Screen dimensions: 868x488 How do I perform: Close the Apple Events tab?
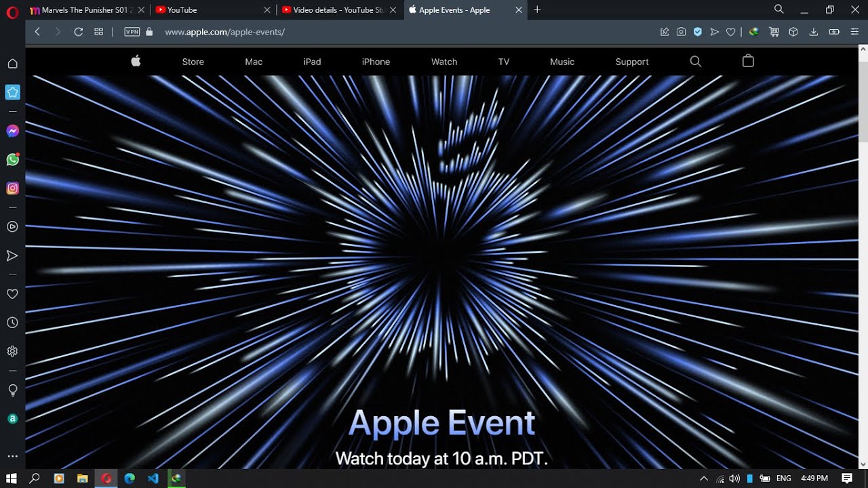tap(519, 10)
